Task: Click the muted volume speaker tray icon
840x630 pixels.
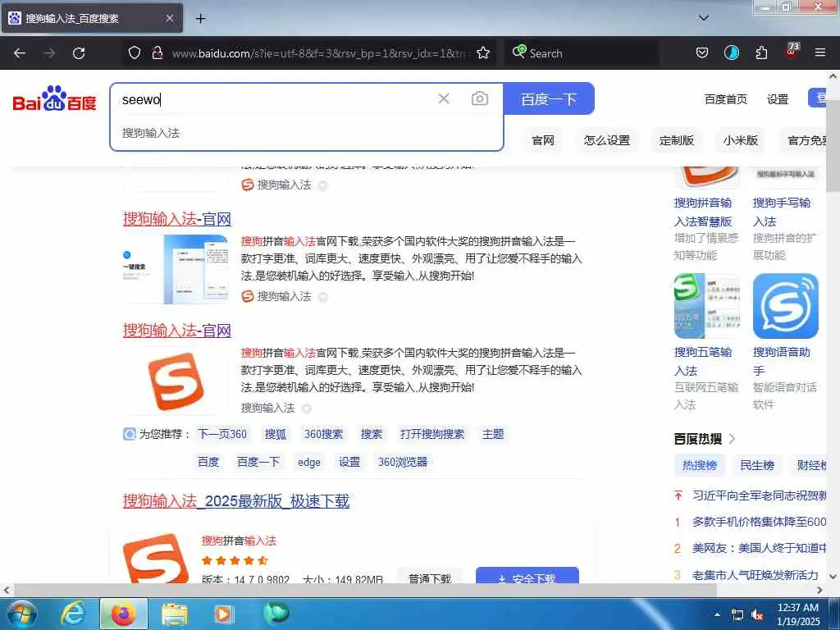Action: [757, 615]
